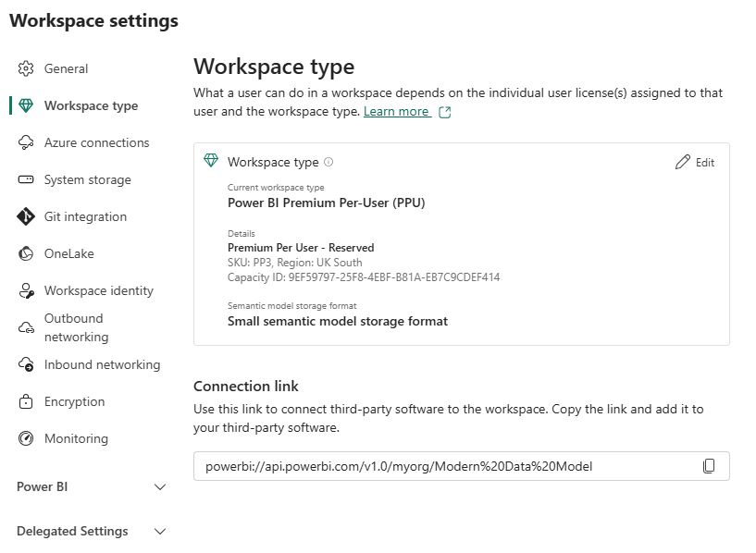Open Encryption settings via the lock icon
756x553 pixels.
[27, 401]
